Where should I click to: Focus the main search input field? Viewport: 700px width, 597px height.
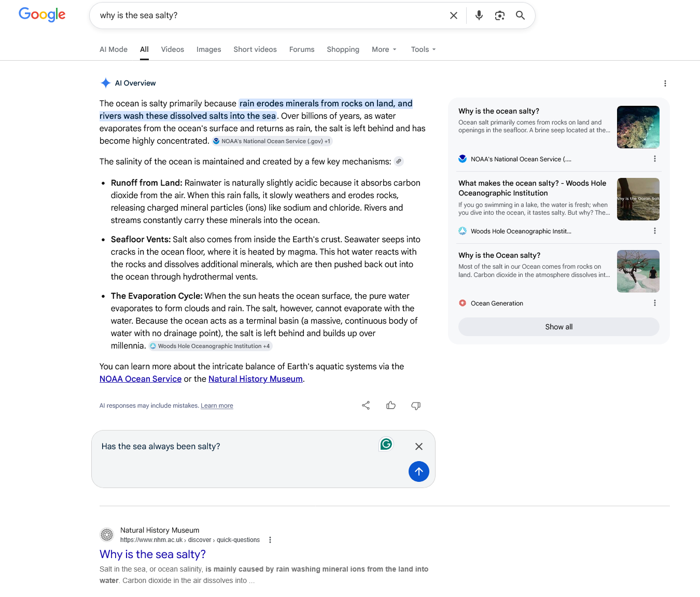point(270,16)
